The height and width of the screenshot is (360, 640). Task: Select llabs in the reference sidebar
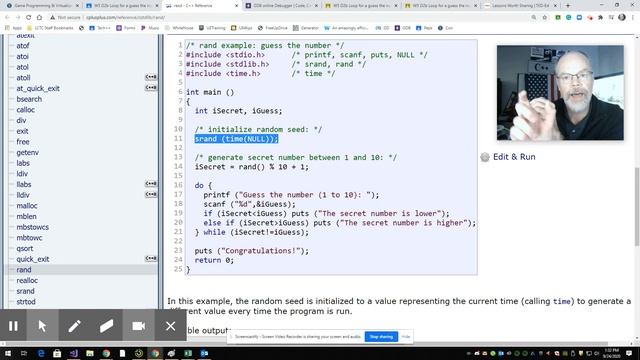click(24, 184)
